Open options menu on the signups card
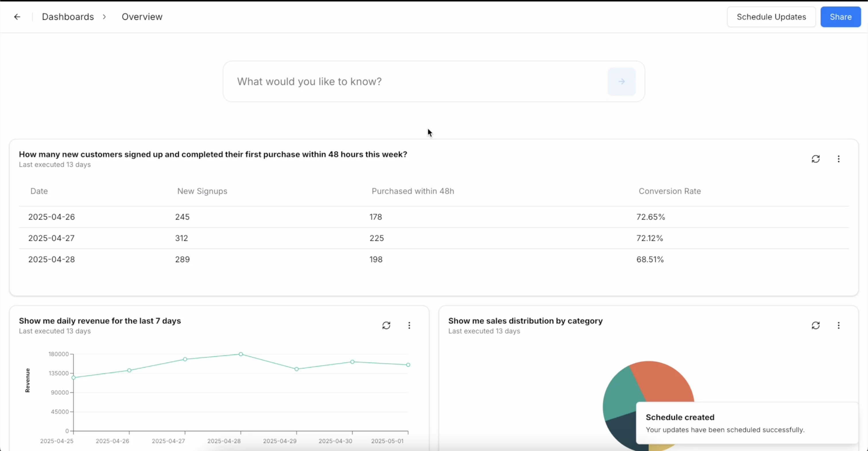868x451 pixels. tap(839, 159)
